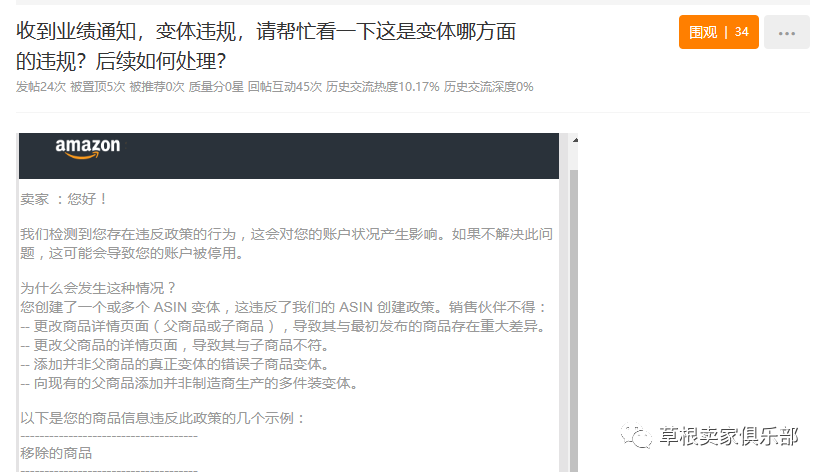Click the Amazon logo in email header
The height and width of the screenshot is (472, 825).
88,147
